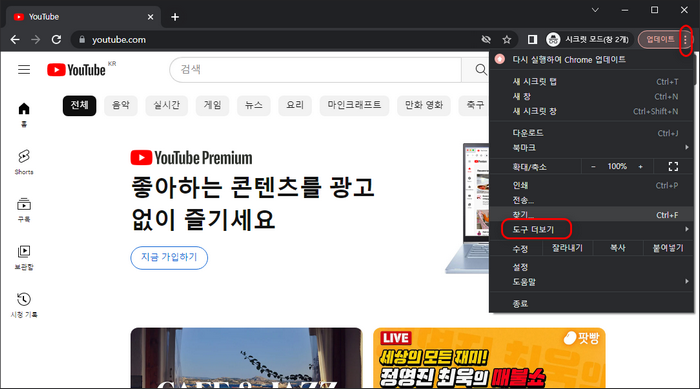Click the YouTube Premium banner logo
700x389 pixels.
click(192, 158)
